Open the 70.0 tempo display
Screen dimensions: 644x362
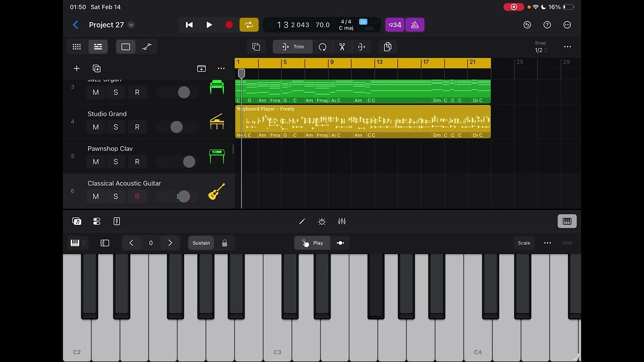323,25
